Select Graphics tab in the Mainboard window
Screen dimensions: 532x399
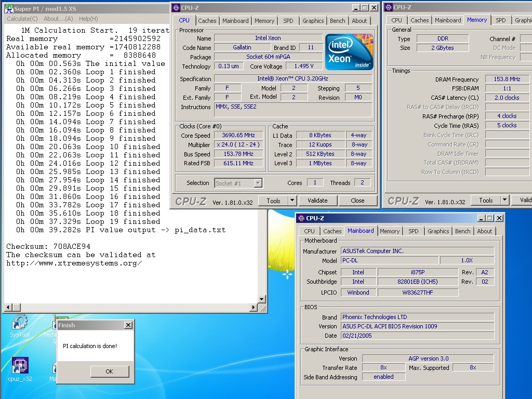pos(438,231)
